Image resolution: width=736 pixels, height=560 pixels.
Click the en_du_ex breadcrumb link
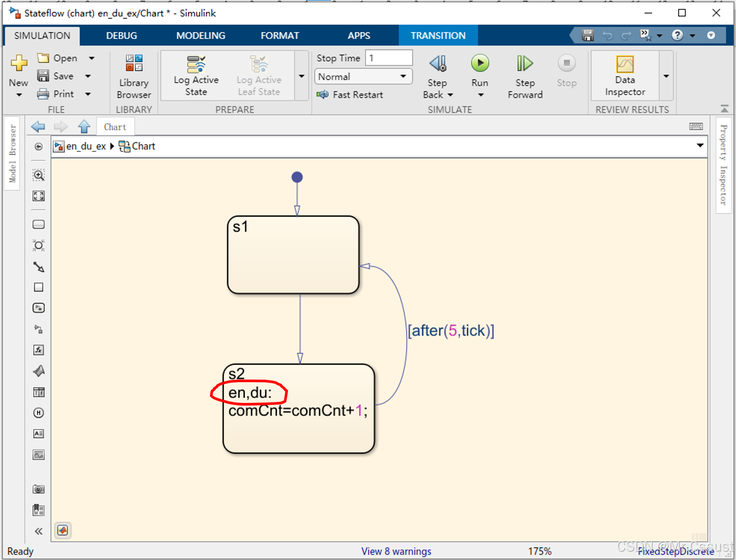86,147
